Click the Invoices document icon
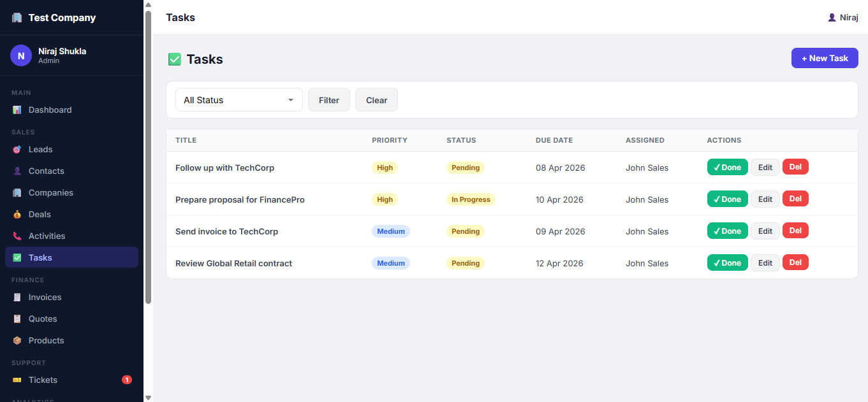 pos(17,298)
